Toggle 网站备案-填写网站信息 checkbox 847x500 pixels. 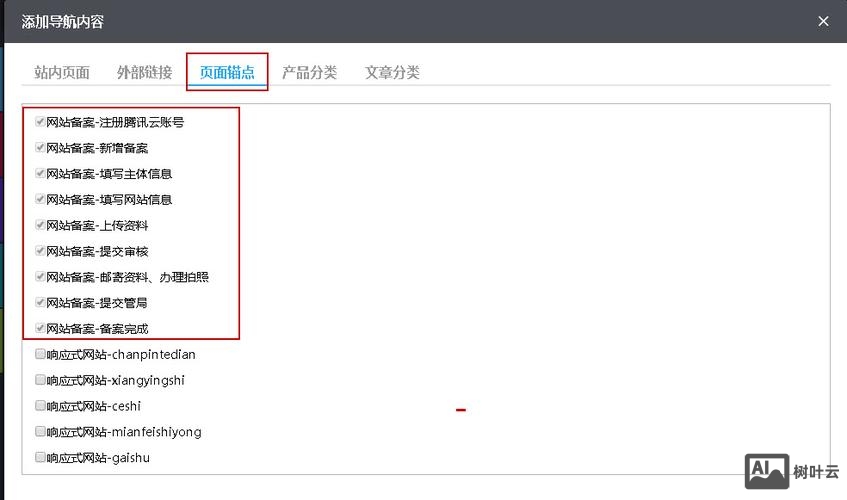point(40,199)
